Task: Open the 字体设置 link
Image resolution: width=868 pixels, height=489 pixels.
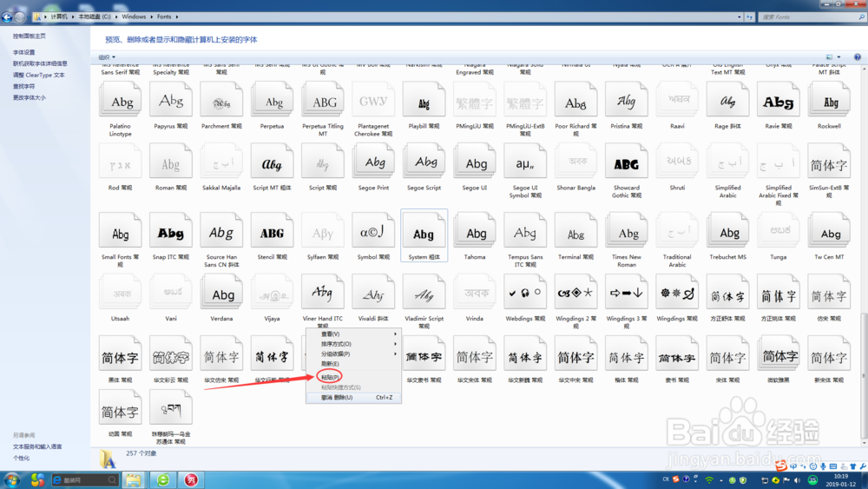Action: (23, 52)
